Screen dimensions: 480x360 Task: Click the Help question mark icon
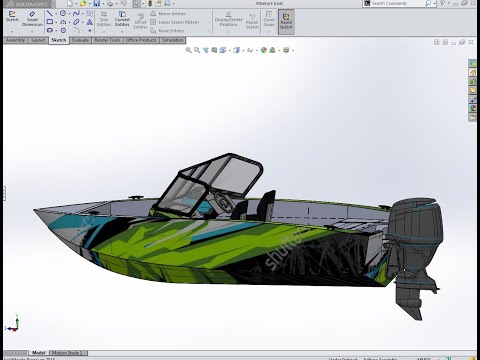point(443,3)
